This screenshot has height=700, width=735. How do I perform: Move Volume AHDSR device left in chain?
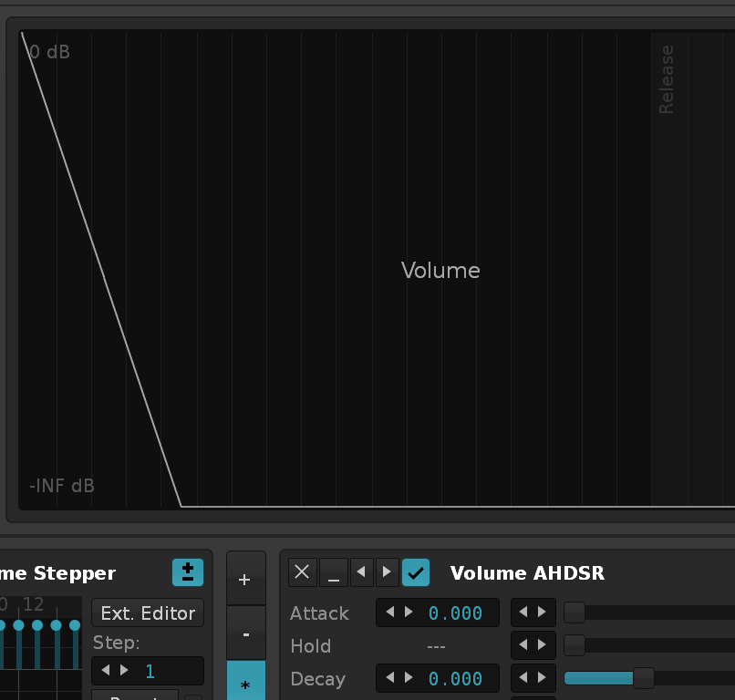coord(361,572)
